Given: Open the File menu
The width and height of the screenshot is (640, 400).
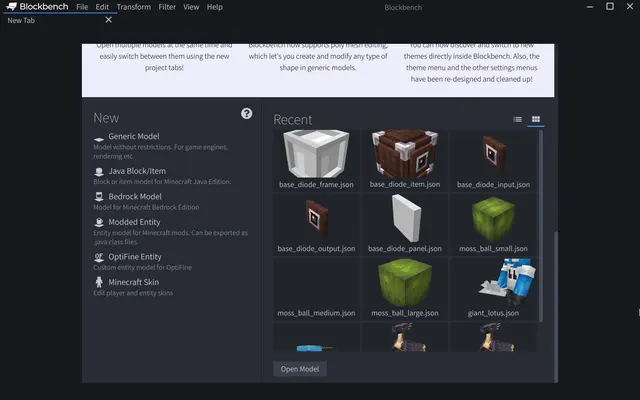Looking at the screenshot, I should (x=82, y=7).
